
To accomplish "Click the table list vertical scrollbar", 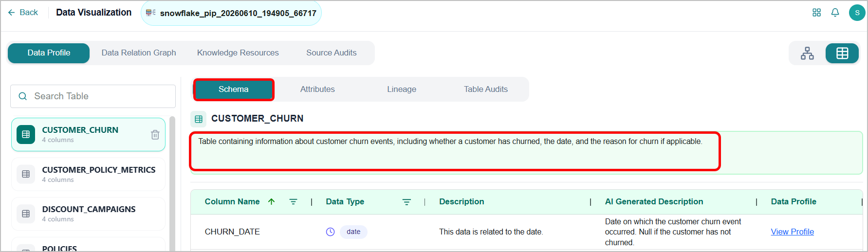I will [172, 183].
